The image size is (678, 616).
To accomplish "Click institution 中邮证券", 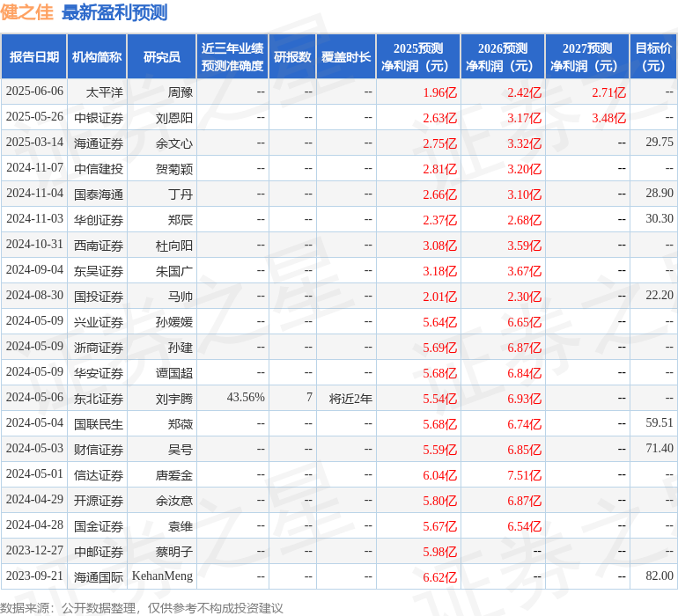I will [x=99, y=551].
